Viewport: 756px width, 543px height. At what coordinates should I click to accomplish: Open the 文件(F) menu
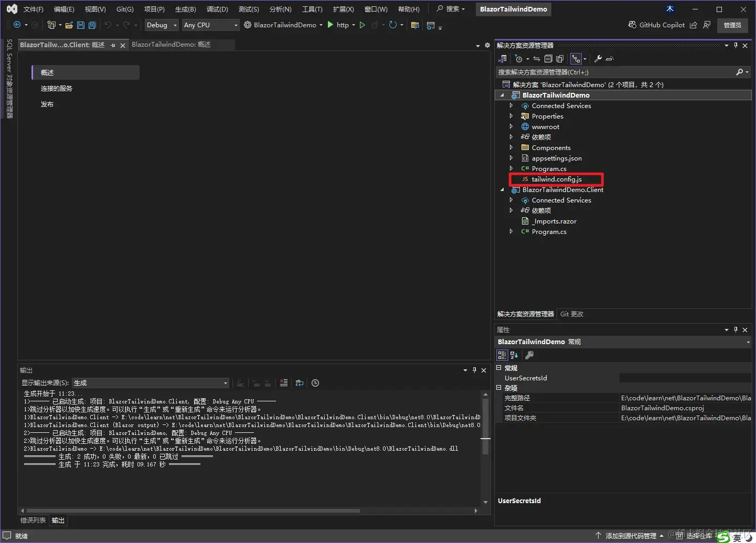[x=33, y=9]
